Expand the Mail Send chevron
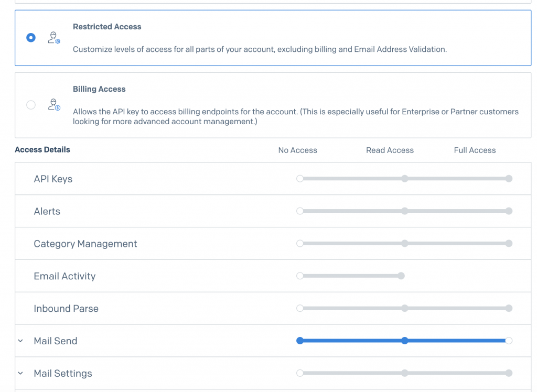The image size is (537, 392). 20,341
